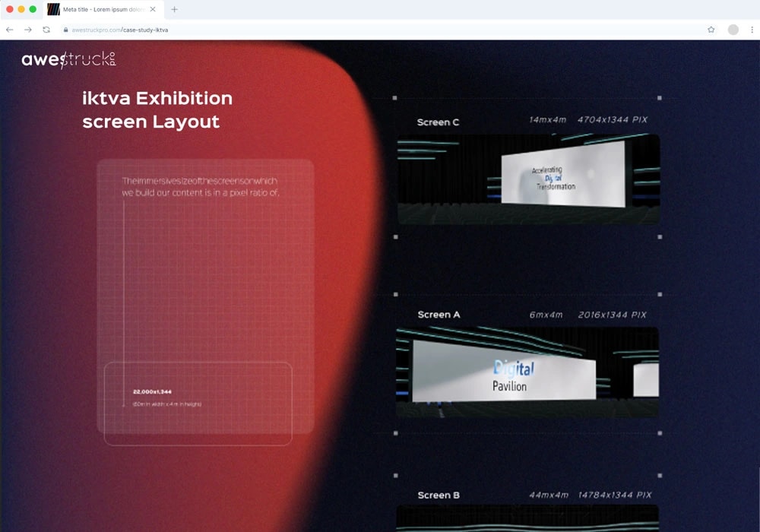Image resolution: width=760 pixels, height=532 pixels.
Task: Select the 44mx4m dimension text
Action: pyautogui.click(x=549, y=496)
